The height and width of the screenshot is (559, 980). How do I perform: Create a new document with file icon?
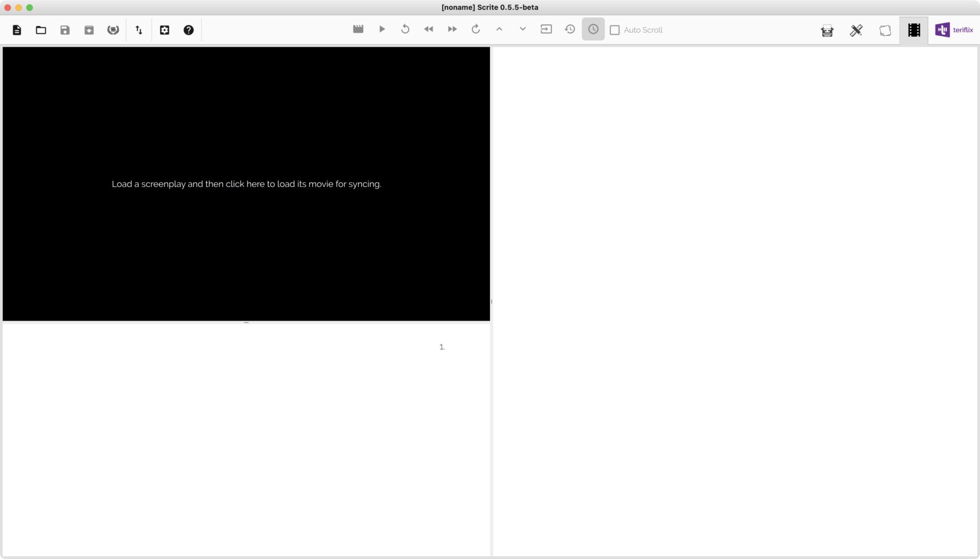pyautogui.click(x=17, y=30)
